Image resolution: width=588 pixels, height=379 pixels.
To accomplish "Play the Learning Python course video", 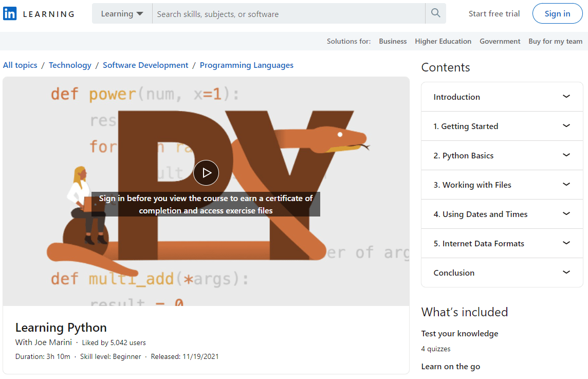I will click(206, 173).
